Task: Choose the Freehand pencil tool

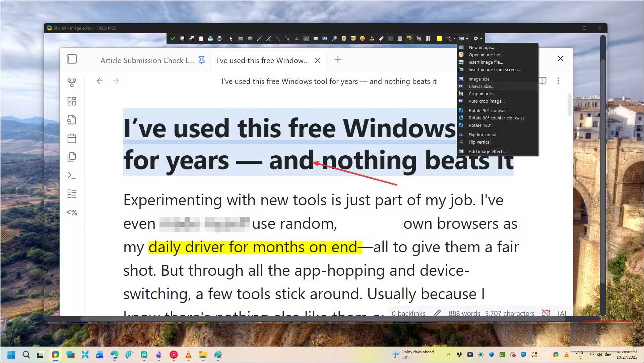Action: click(259, 39)
